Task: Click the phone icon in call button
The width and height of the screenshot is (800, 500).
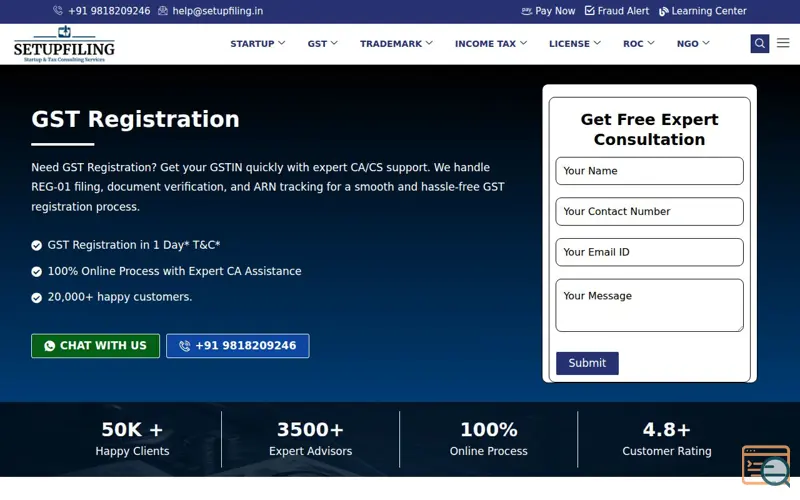Action: tap(185, 346)
